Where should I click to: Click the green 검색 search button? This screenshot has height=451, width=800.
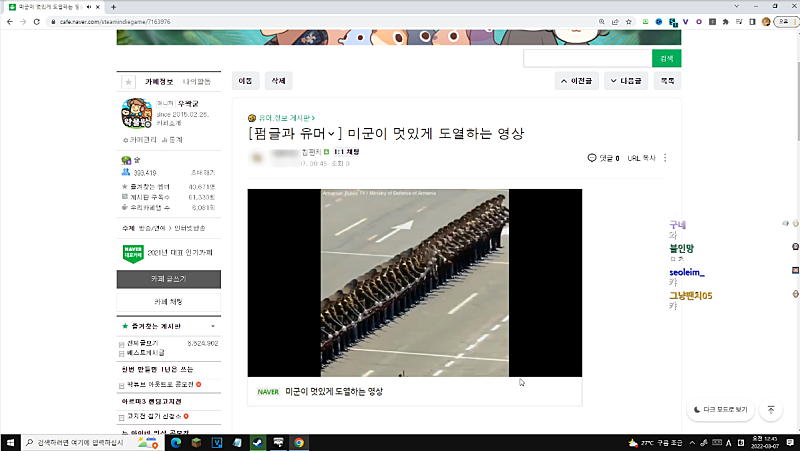[666, 59]
